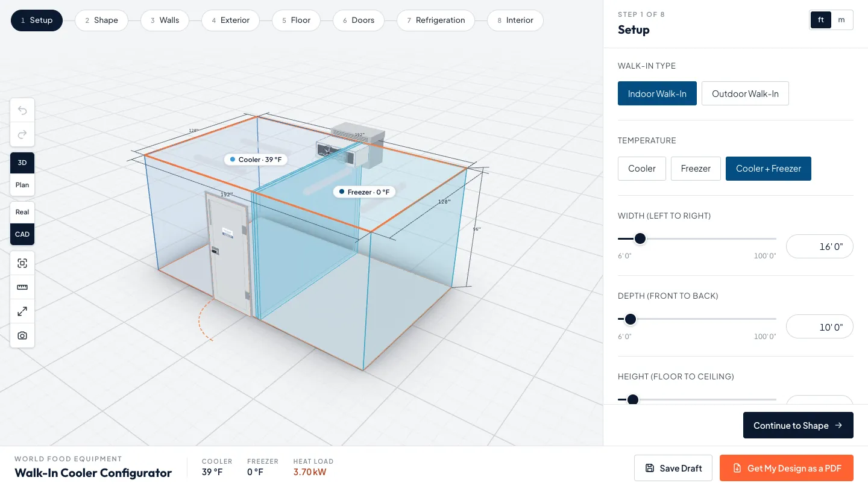The width and height of the screenshot is (868, 489).
Task: Click the 96" height dimension label
Action: point(476,229)
